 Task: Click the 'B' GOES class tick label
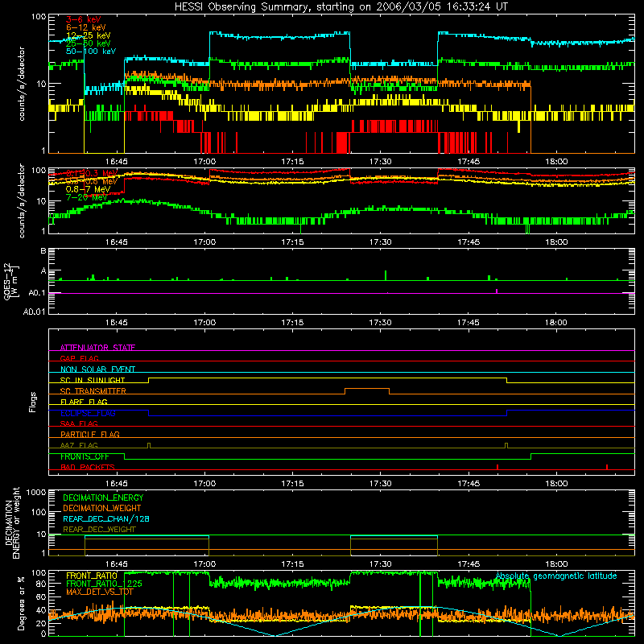tap(43, 250)
